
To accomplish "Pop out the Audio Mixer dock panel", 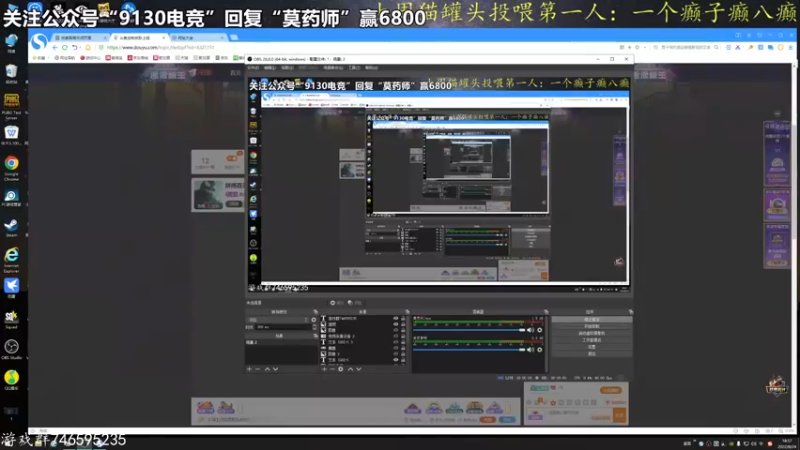I will click(546, 312).
